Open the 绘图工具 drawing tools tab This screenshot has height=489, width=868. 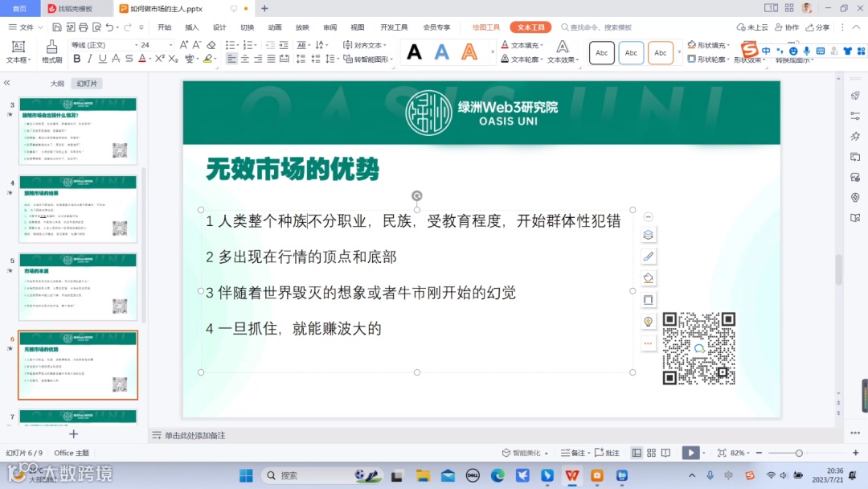point(486,27)
